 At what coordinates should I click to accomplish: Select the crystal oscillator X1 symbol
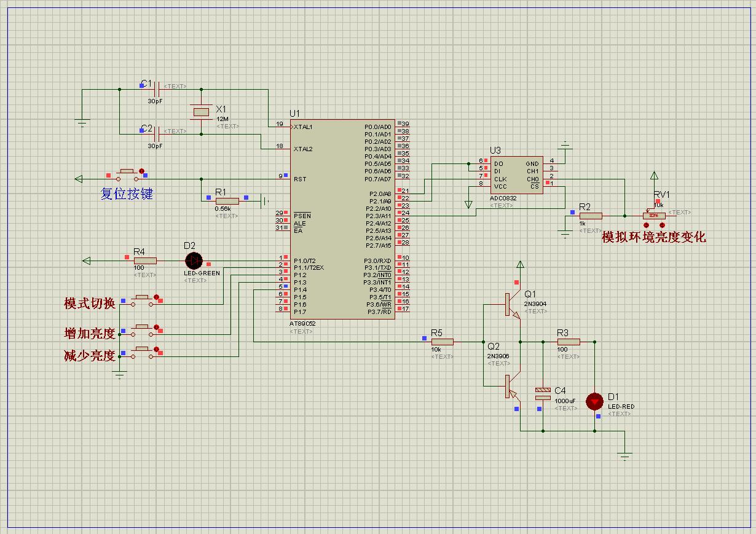click(201, 112)
